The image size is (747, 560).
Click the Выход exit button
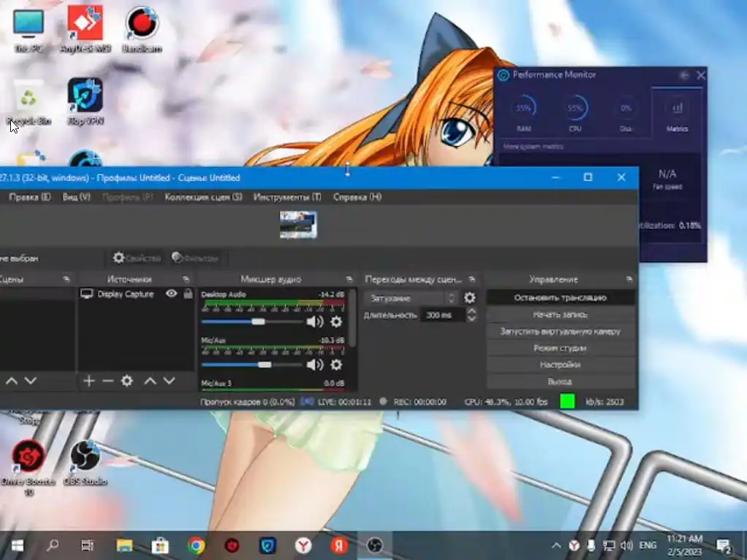[x=560, y=381]
